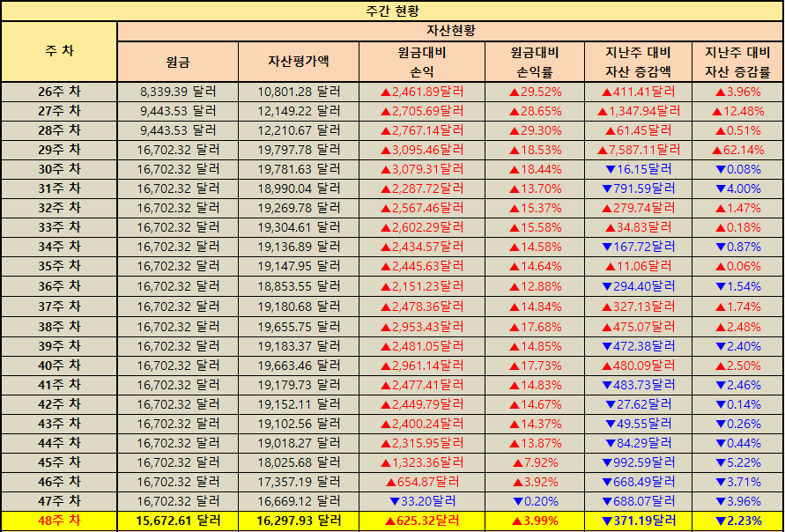Select the ▲62.14% growth rate cell

737,150
